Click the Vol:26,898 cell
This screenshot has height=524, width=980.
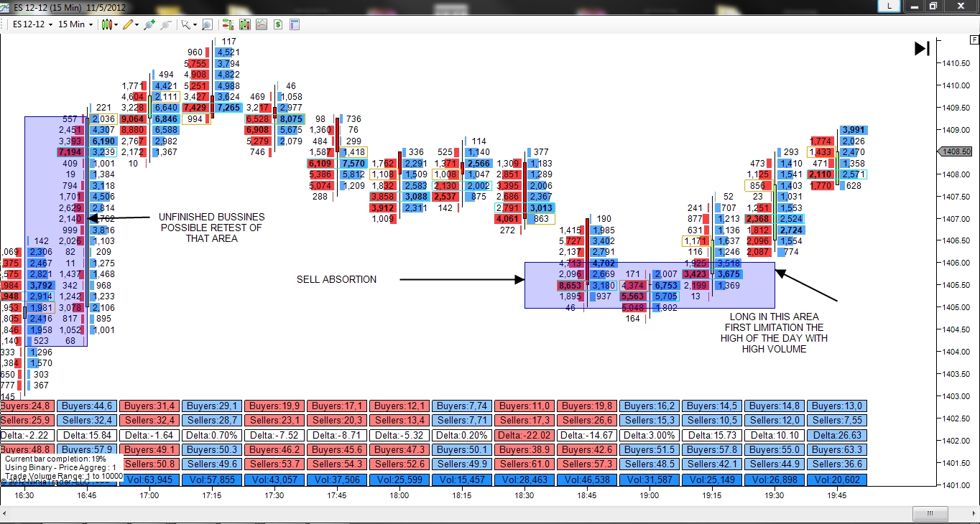[x=773, y=479]
